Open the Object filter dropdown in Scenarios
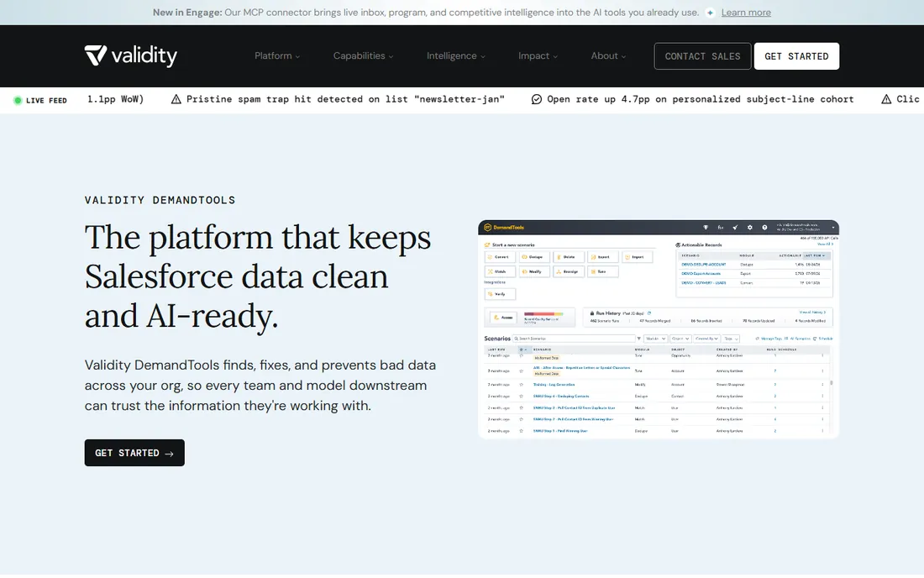Screen dimensions: 924x578 click(x=680, y=339)
